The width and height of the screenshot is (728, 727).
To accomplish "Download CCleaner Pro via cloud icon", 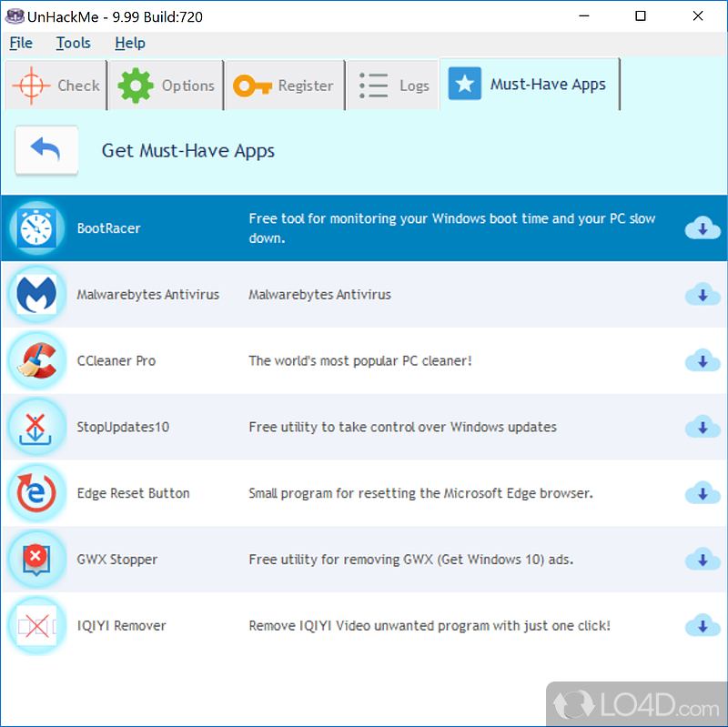I will [x=702, y=361].
